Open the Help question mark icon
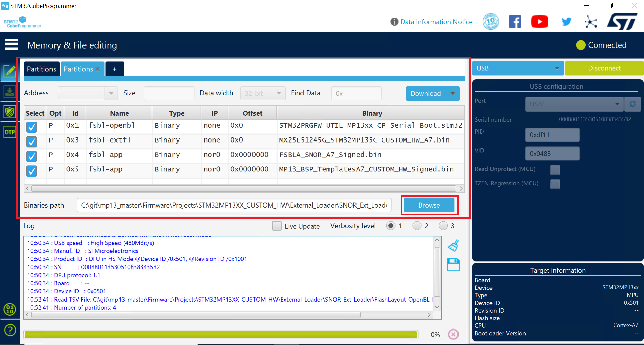Image resolution: width=644 pixels, height=345 pixels. click(x=10, y=330)
